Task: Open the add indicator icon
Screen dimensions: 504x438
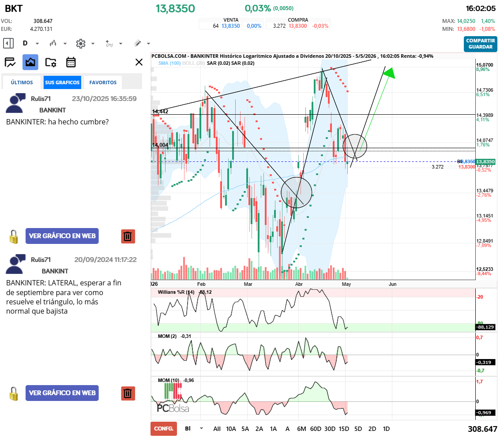Action: (109, 43)
